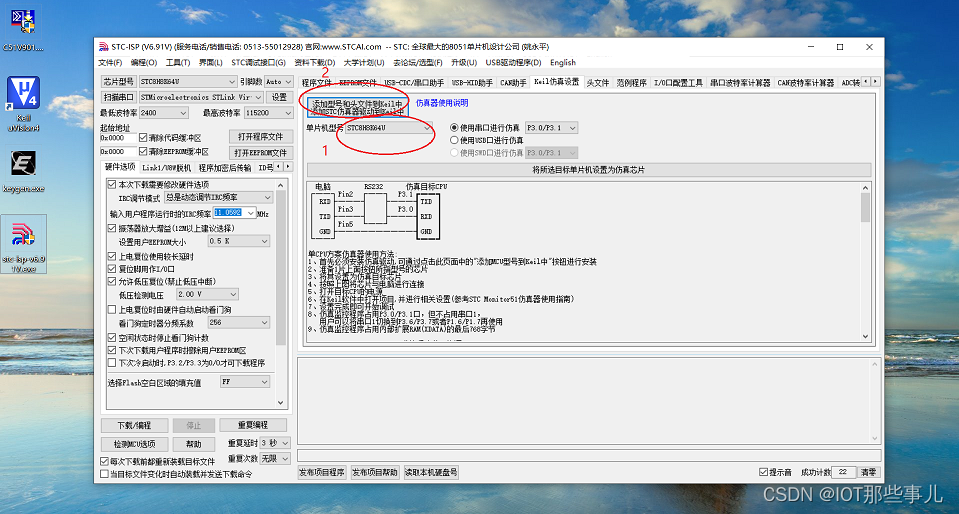Switch to the 头文件 tab

598,83
